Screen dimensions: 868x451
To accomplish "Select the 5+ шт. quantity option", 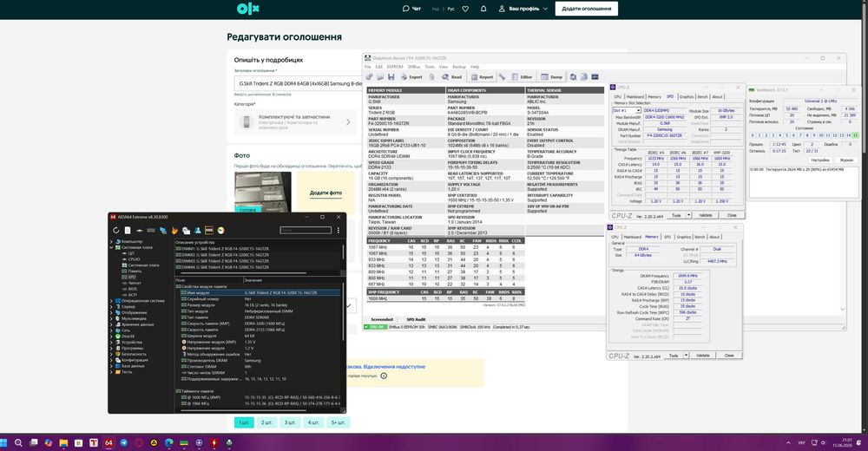I will coord(338,422).
